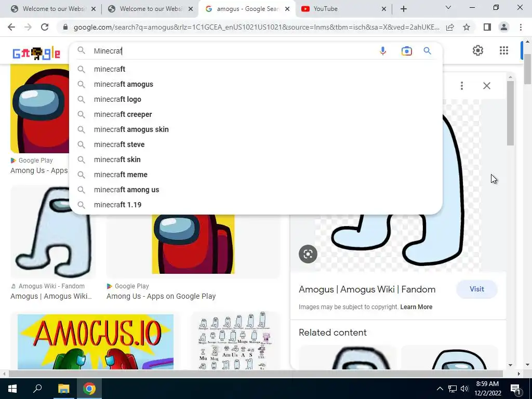Open the image preview more-options menu
532x399 pixels.
tap(462, 86)
